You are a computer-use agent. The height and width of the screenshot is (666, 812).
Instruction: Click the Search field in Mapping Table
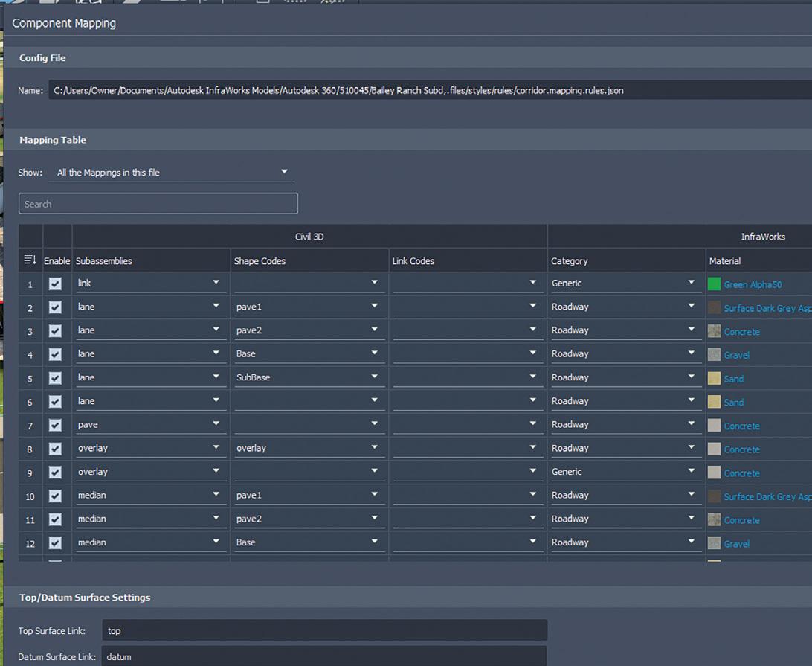pyautogui.click(x=158, y=204)
